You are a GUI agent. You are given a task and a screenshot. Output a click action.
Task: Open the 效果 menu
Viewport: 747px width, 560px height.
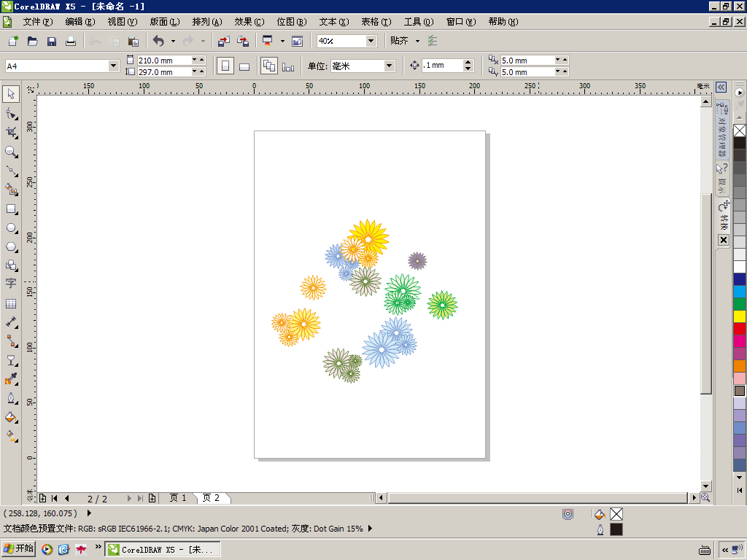point(249,22)
